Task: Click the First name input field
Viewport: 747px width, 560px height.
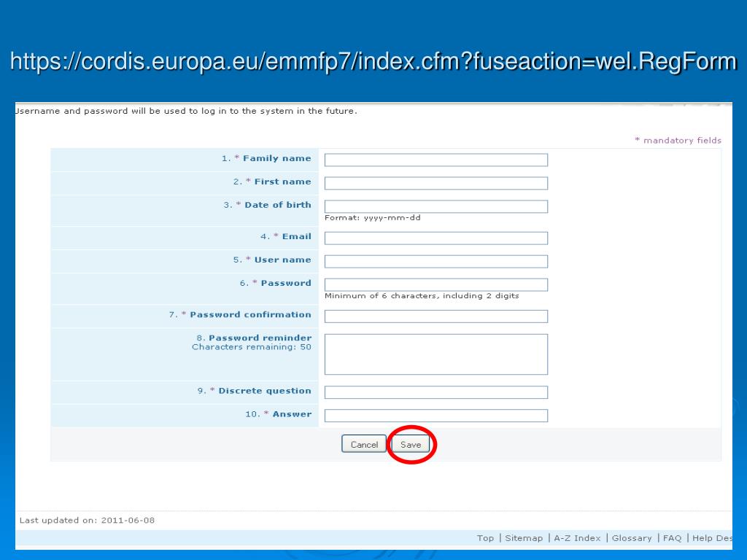Action: tap(436, 183)
